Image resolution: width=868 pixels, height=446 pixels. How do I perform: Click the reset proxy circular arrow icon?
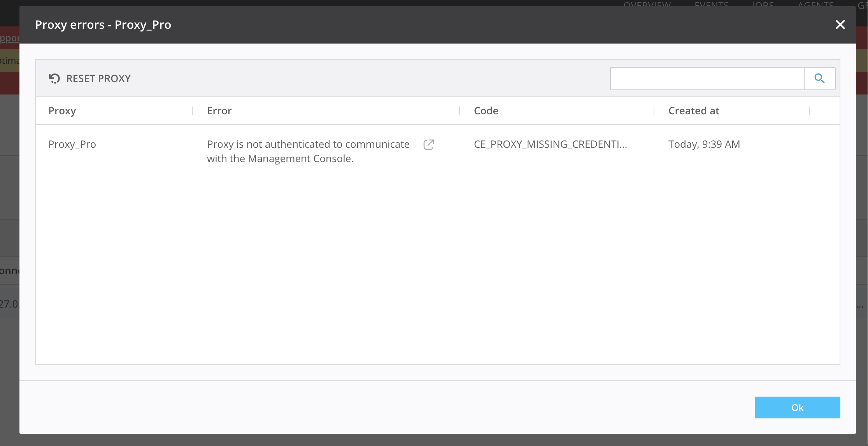click(x=54, y=79)
